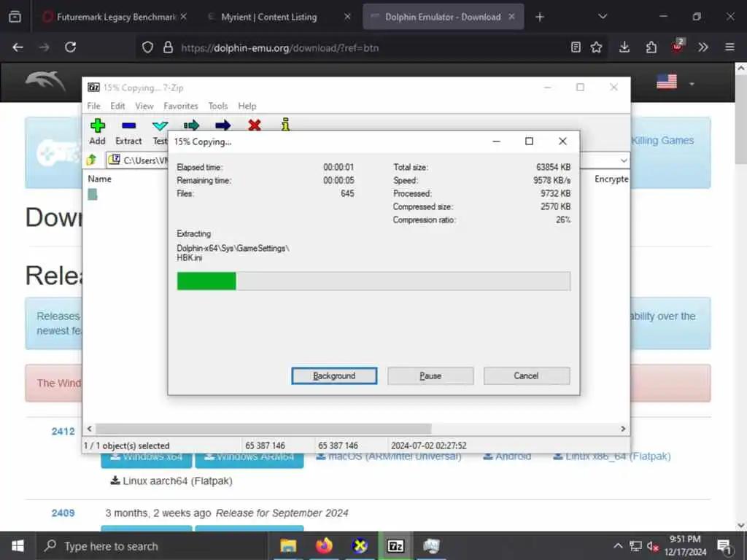Click the Copy green arrow icon in 7-Zip
This screenshot has width=747, height=560.
(x=191, y=125)
